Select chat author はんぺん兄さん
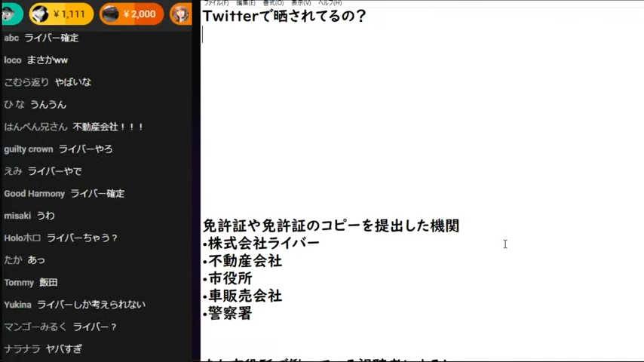This screenshot has height=362, width=644. [35, 127]
